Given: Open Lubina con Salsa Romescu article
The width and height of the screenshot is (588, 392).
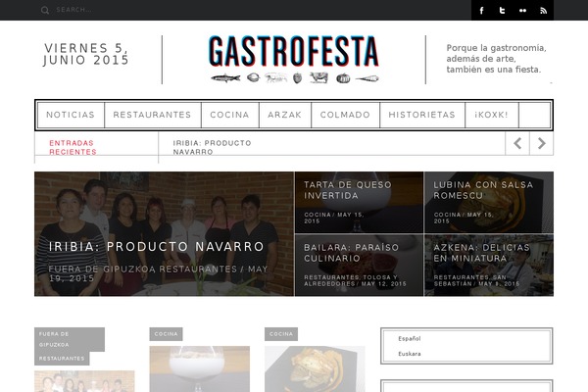Looking at the screenshot, I should click(483, 190).
